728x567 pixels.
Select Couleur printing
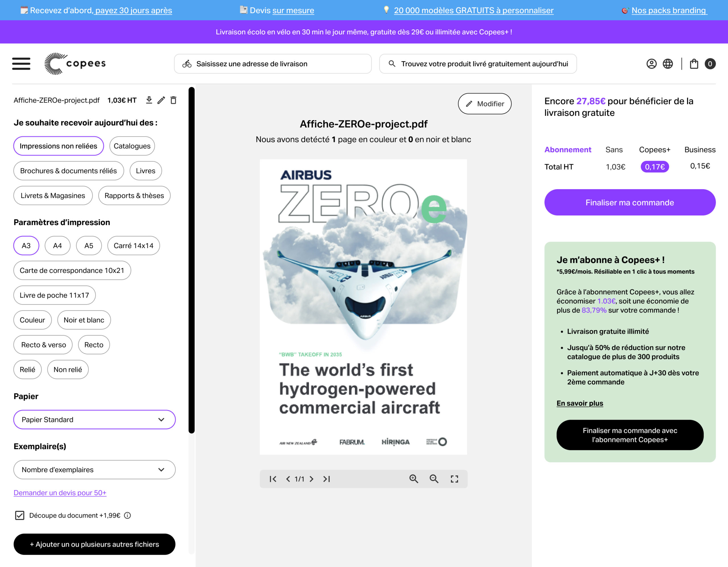32,320
